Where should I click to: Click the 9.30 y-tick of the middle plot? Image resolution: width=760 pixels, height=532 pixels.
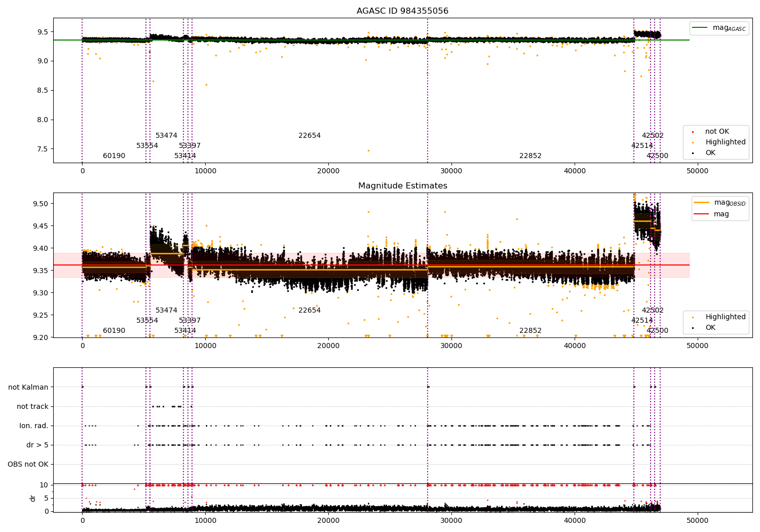41,293
